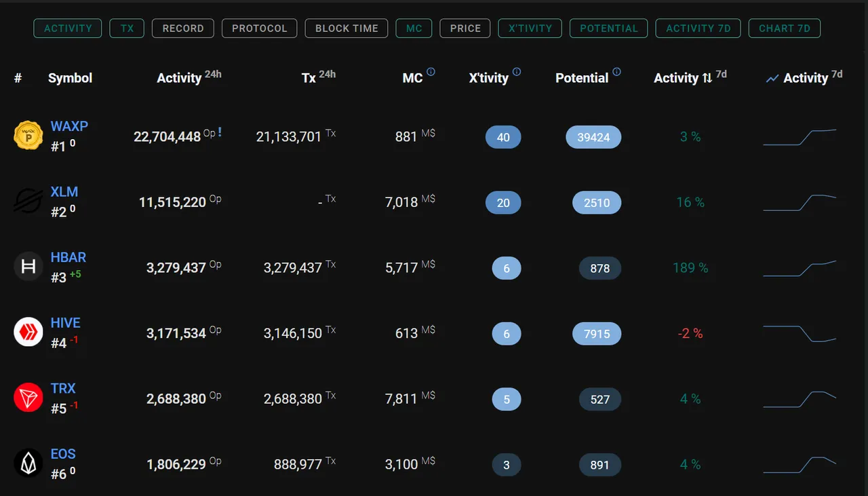Click EOS X'tivity badge 3
This screenshot has width=868, height=496.
(x=507, y=465)
